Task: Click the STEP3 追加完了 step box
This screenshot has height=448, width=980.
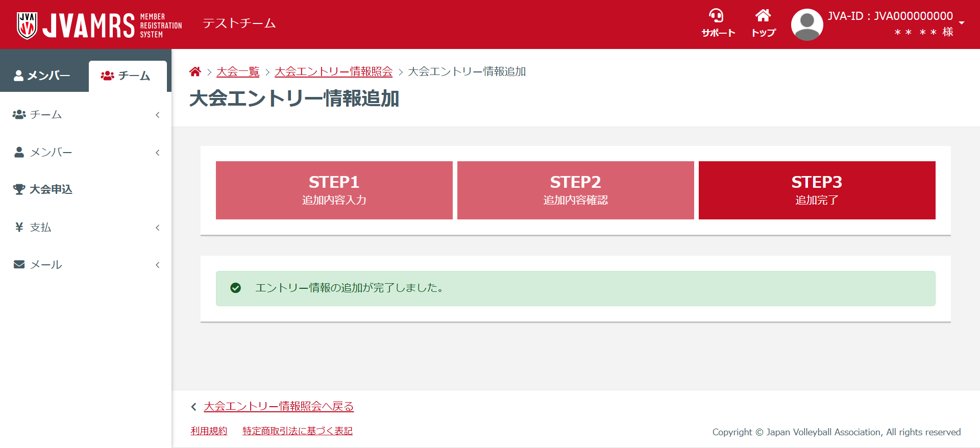Action: (817, 190)
